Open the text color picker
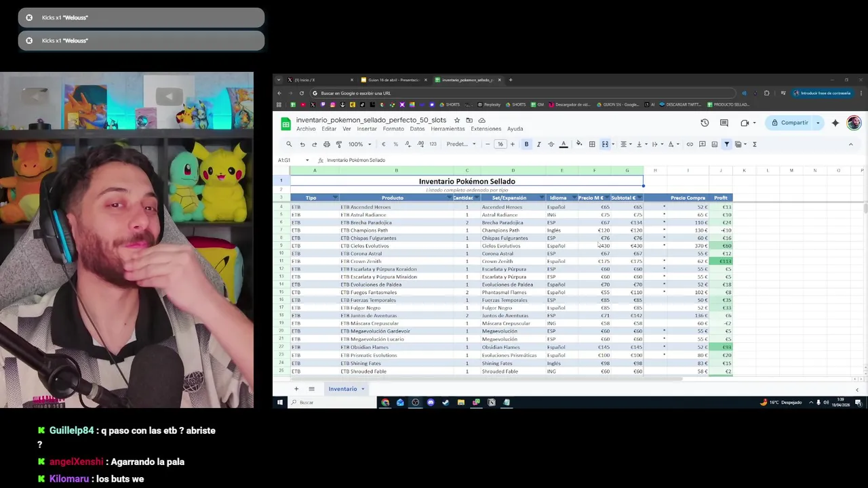Viewport: 868px width, 488px height. pyautogui.click(x=563, y=144)
